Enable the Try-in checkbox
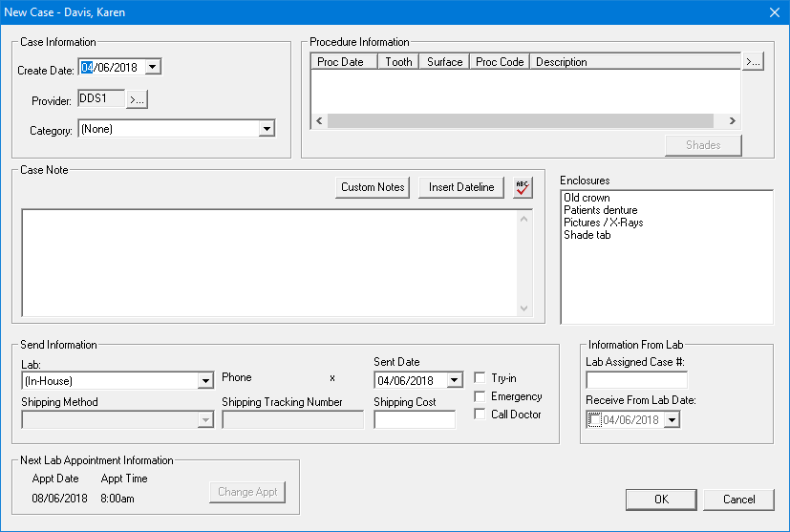 480,378
